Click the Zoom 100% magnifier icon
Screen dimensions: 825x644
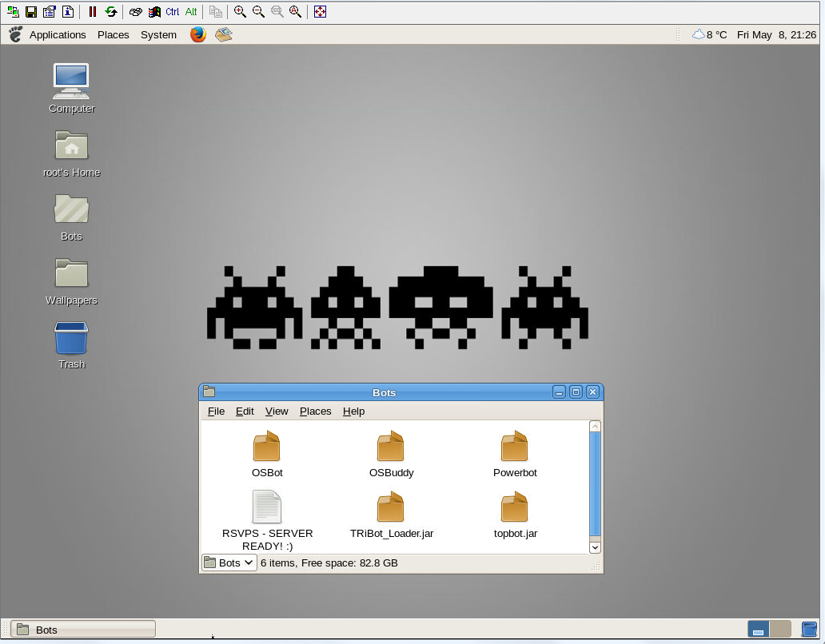click(277, 11)
